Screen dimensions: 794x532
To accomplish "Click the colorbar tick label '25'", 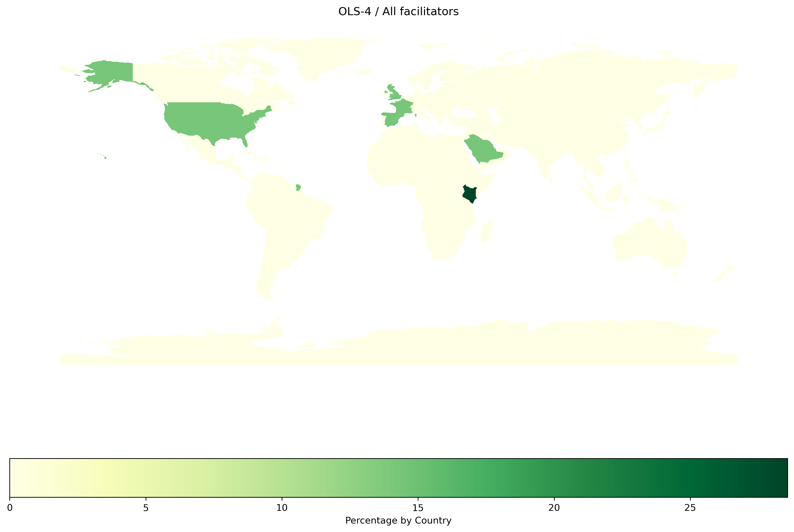I will click(690, 508).
